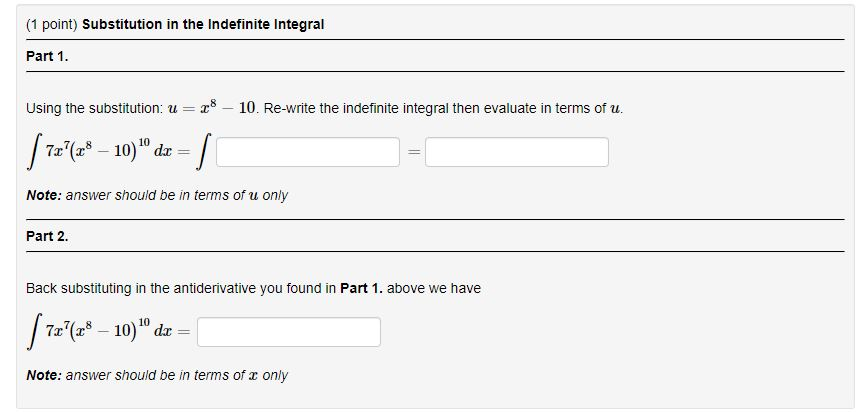Click the 'Using the substitution:' text
861x412 pixels.
point(94,108)
